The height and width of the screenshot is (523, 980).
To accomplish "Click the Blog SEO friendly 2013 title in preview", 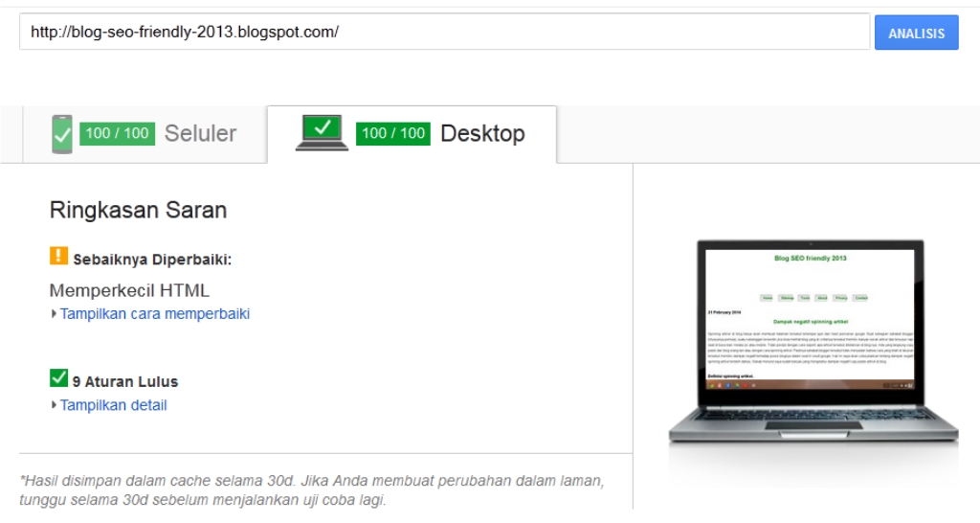I will pyautogui.click(x=810, y=258).
